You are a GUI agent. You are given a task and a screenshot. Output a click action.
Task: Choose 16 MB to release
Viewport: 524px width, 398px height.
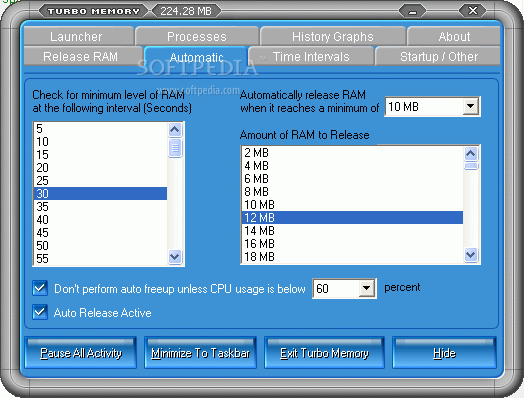point(352,244)
